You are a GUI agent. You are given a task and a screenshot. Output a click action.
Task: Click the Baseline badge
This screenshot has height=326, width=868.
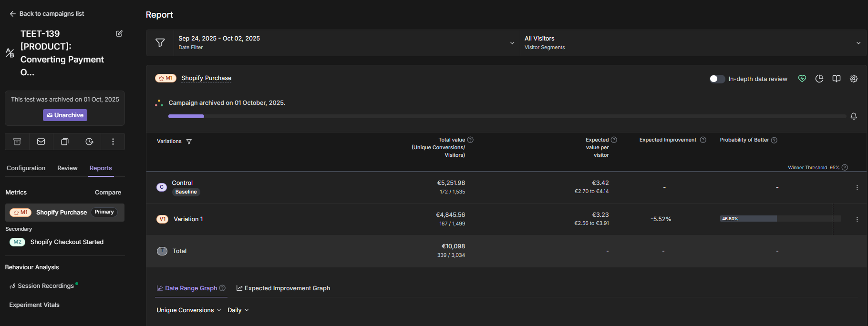pyautogui.click(x=186, y=192)
